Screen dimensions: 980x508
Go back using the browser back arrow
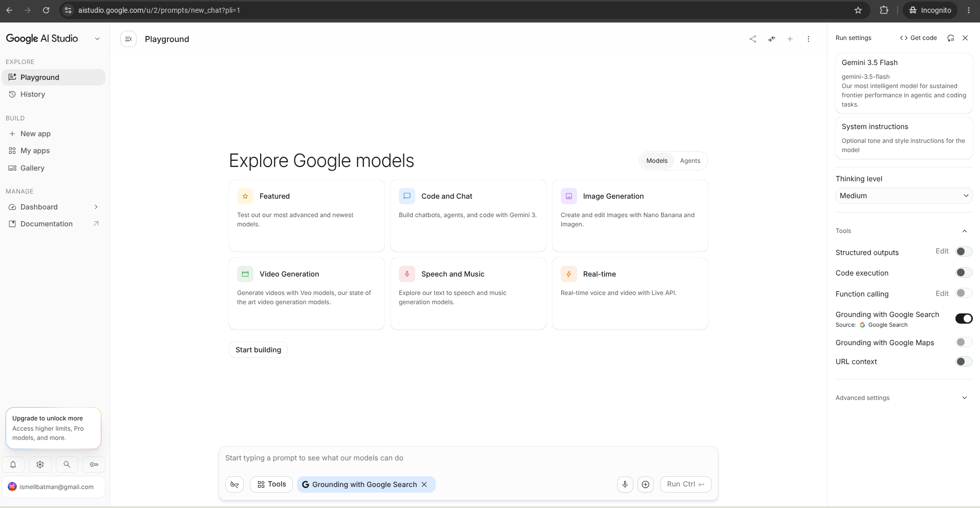9,10
